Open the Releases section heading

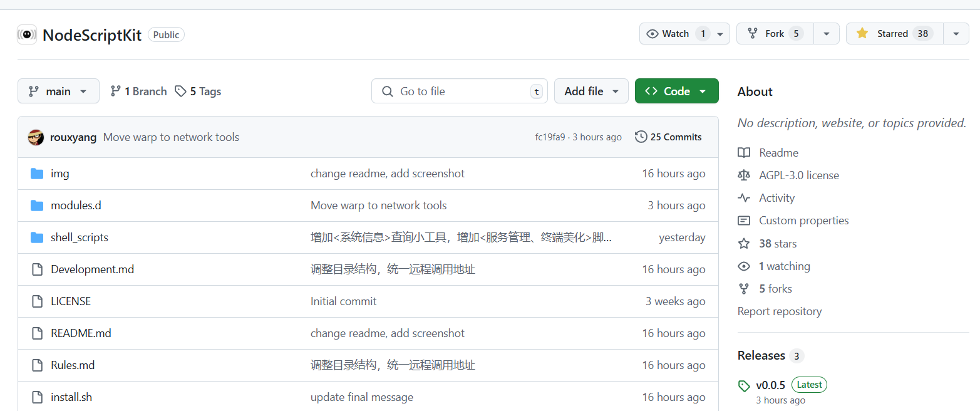click(x=761, y=356)
